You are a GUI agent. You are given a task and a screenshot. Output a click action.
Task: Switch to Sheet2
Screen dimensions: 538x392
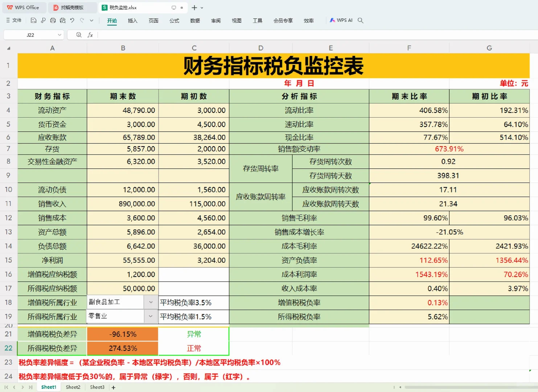click(73, 387)
